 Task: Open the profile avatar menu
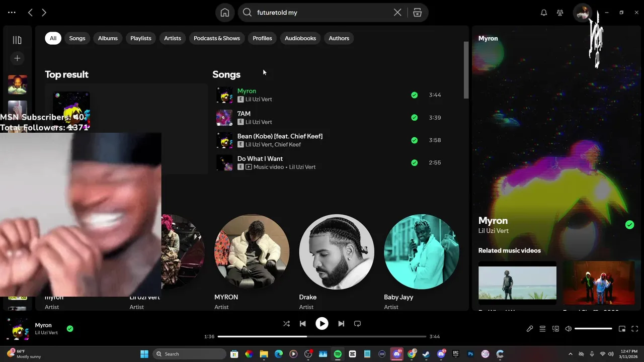pyautogui.click(x=583, y=13)
